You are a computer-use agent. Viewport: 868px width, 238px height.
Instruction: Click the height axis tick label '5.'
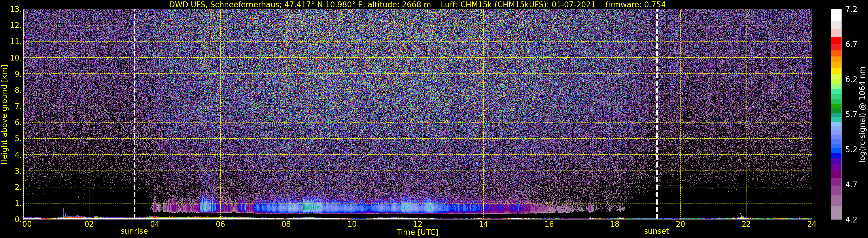coord(18,139)
